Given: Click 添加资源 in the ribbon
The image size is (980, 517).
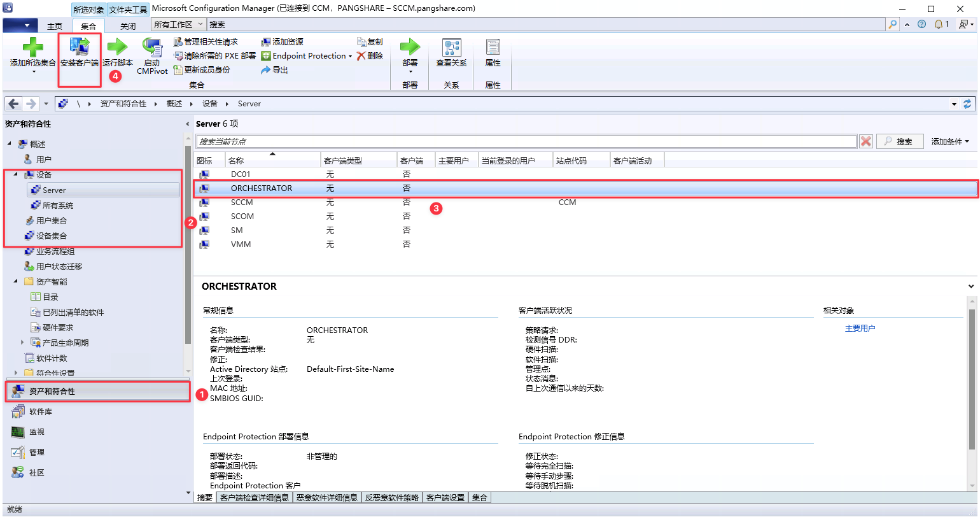Looking at the screenshot, I should 283,41.
